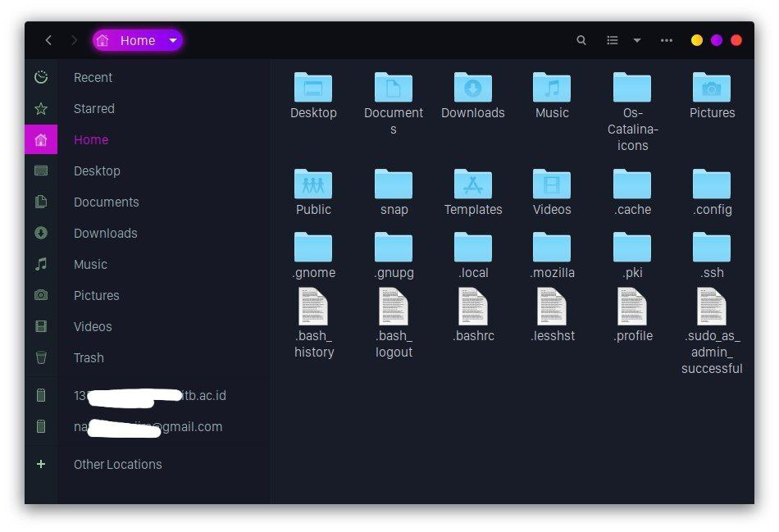
Task: Open Starred files via the star icon
Action: click(x=41, y=108)
